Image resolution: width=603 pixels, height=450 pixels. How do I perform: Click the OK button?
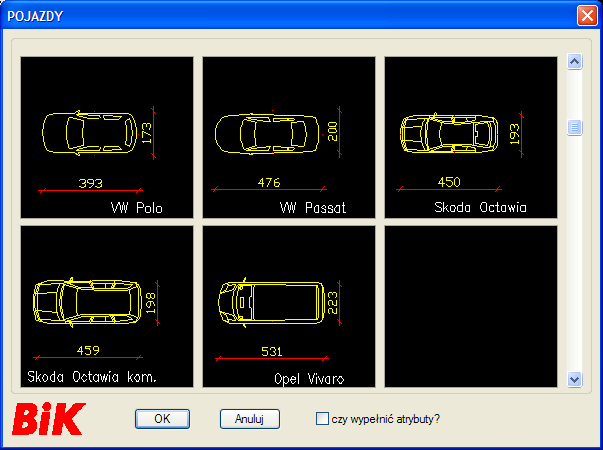pyautogui.click(x=162, y=419)
